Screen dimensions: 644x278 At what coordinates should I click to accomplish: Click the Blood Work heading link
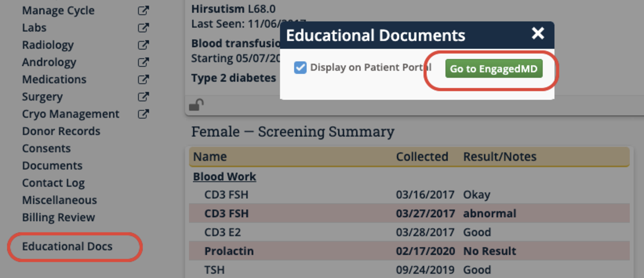224,177
